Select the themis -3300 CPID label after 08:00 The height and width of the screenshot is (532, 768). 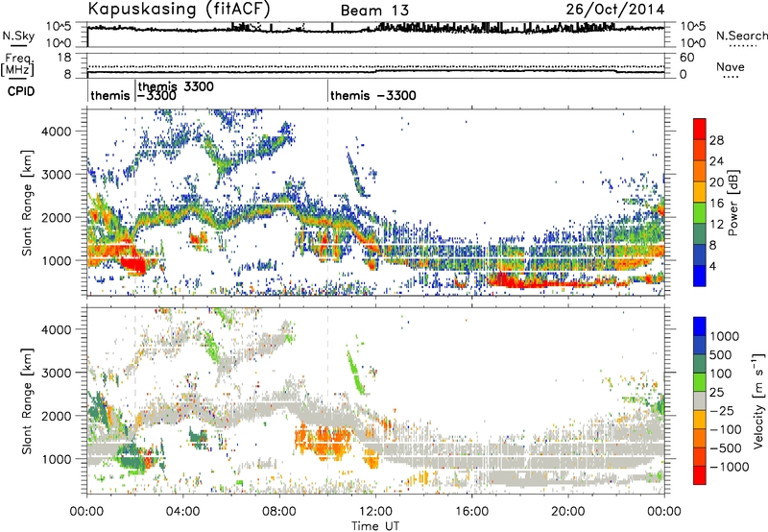click(x=373, y=95)
